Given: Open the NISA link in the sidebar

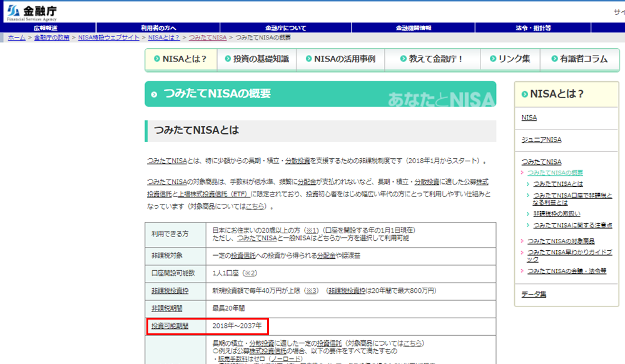Looking at the screenshot, I should 529,118.
